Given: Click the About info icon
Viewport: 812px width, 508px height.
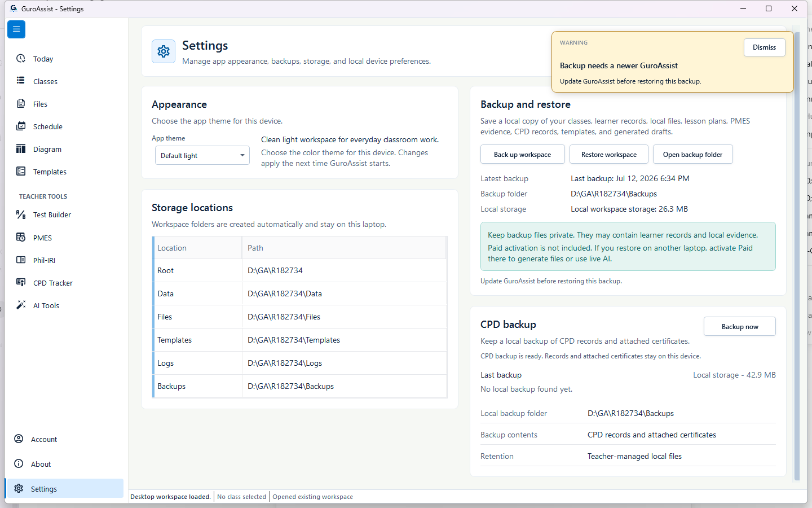Looking at the screenshot, I should (19, 464).
